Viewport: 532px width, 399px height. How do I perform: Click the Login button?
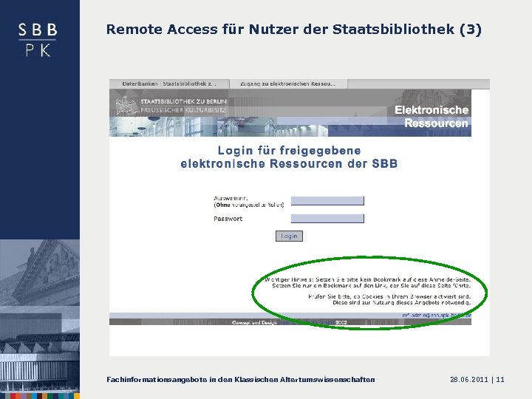289,236
